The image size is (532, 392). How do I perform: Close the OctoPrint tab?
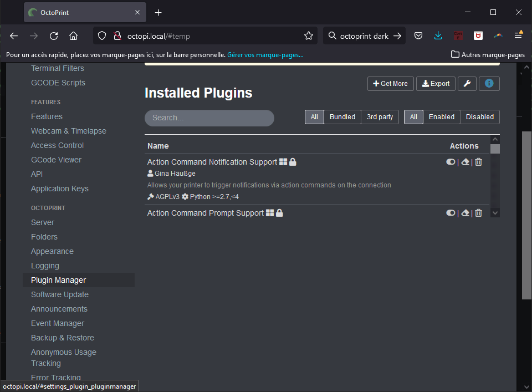coord(137,12)
